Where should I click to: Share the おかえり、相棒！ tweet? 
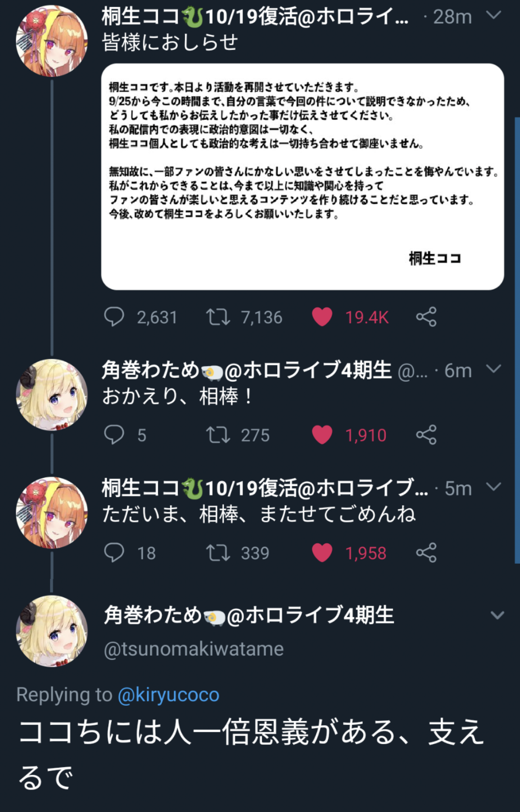pyautogui.click(x=426, y=435)
